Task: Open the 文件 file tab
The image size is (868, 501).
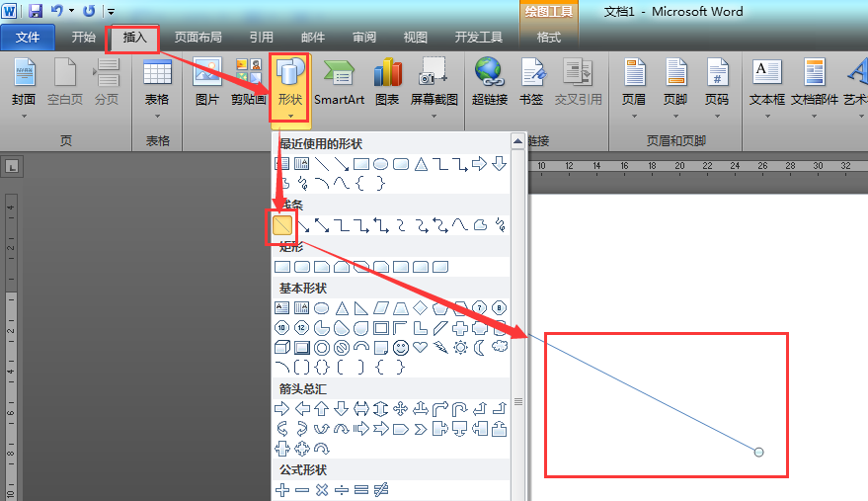Action: [x=28, y=38]
